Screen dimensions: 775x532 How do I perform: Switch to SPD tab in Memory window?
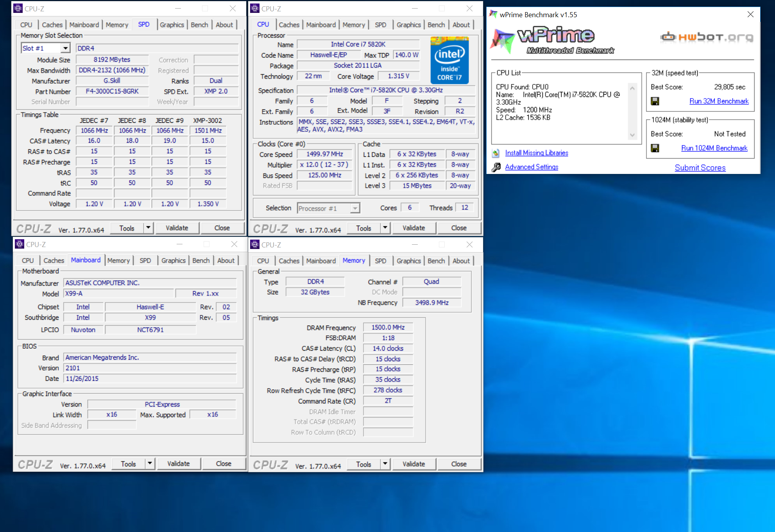(380, 261)
